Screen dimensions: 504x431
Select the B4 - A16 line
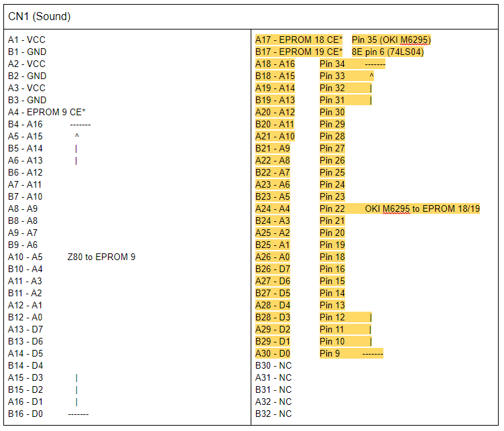click(x=25, y=125)
